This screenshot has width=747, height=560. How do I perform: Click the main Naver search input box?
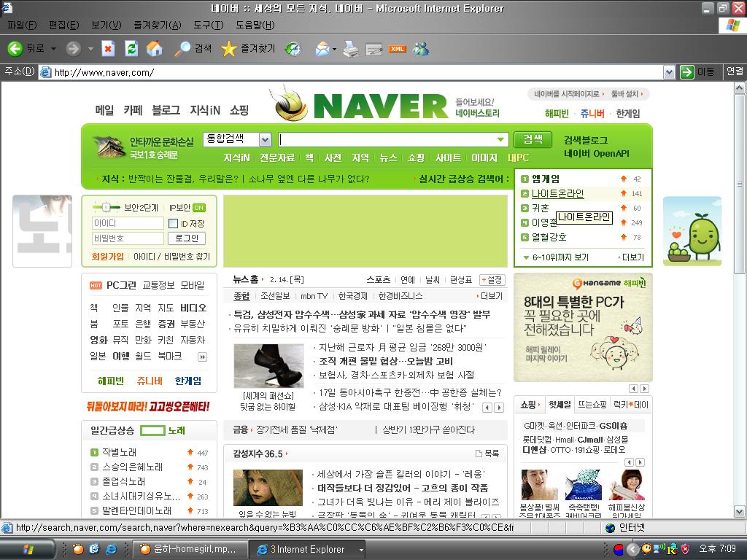393,139
